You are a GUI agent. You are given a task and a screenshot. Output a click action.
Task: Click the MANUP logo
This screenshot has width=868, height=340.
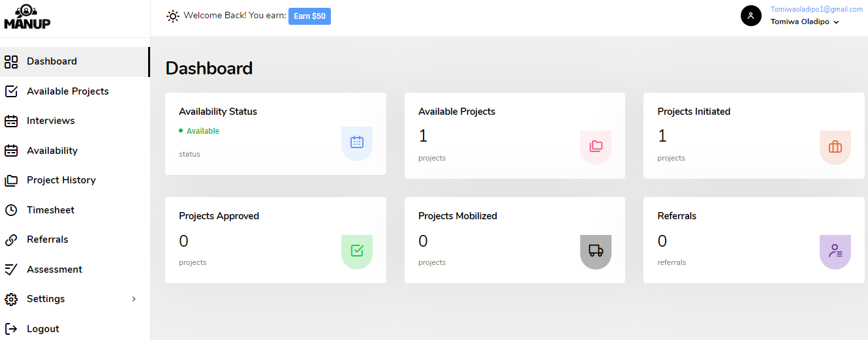[27, 17]
